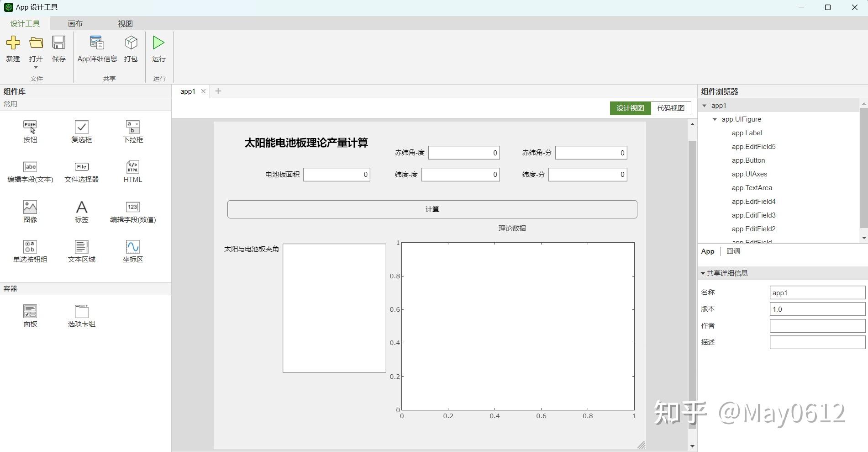Run the app with the green 运行 arrow
868x452 pixels.
[158, 43]
